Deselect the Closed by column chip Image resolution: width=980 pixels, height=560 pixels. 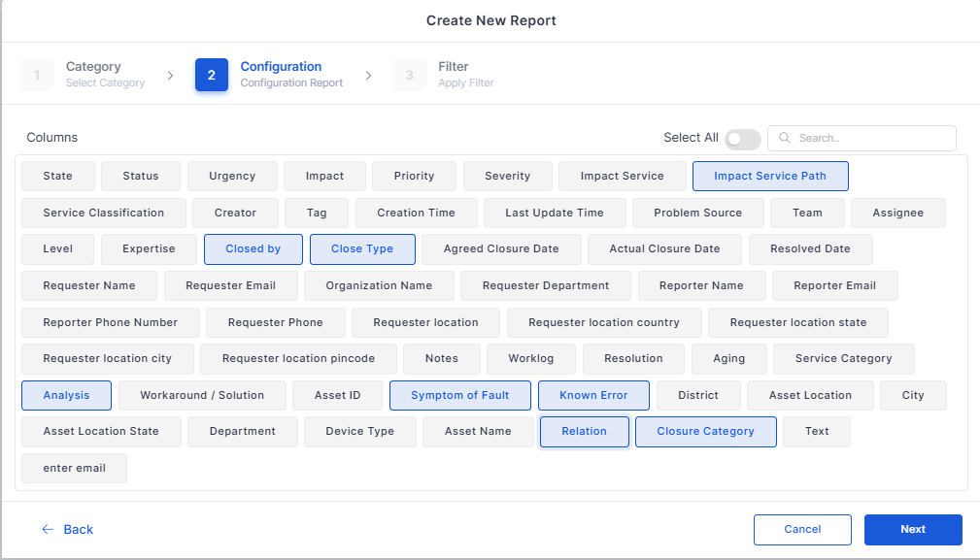point(253,249)
